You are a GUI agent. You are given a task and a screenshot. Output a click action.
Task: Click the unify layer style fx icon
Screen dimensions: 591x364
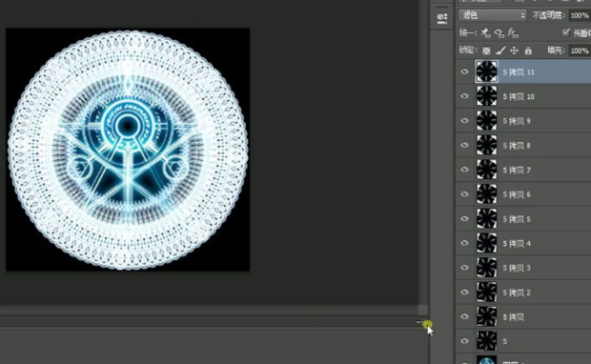513,33
